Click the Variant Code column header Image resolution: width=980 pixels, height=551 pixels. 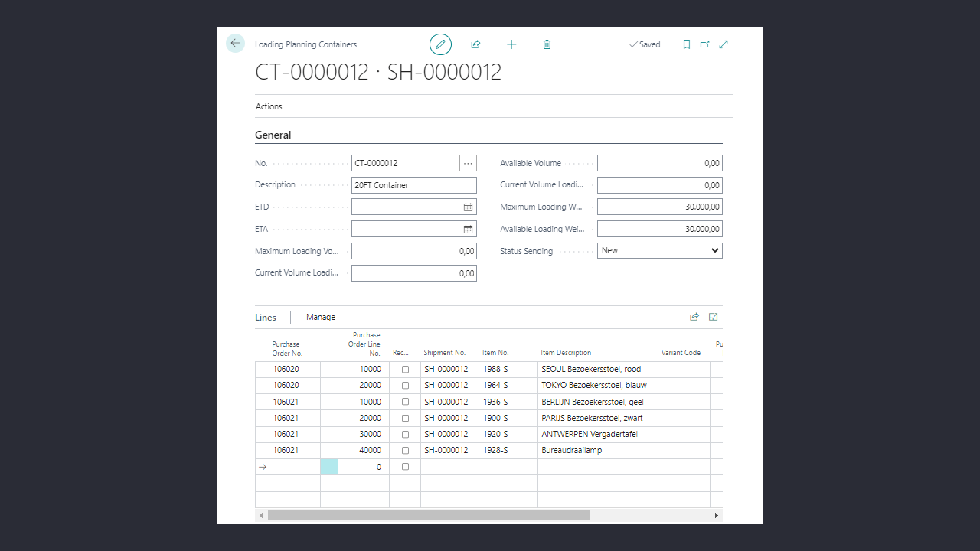[681, 353]
